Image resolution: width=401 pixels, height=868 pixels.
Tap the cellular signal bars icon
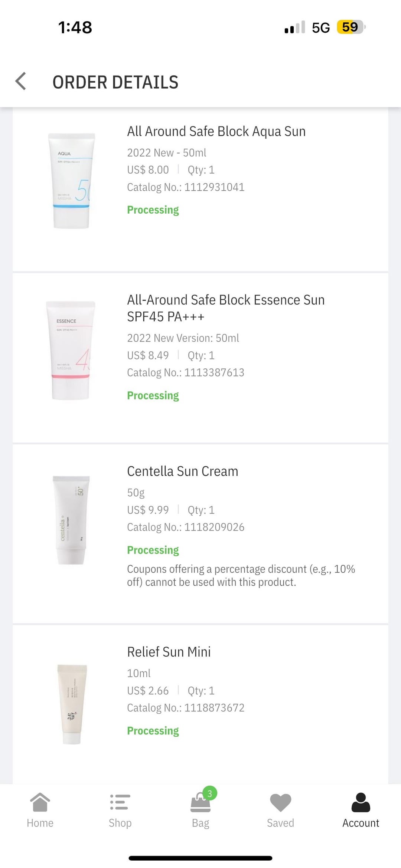coord(294,27)
